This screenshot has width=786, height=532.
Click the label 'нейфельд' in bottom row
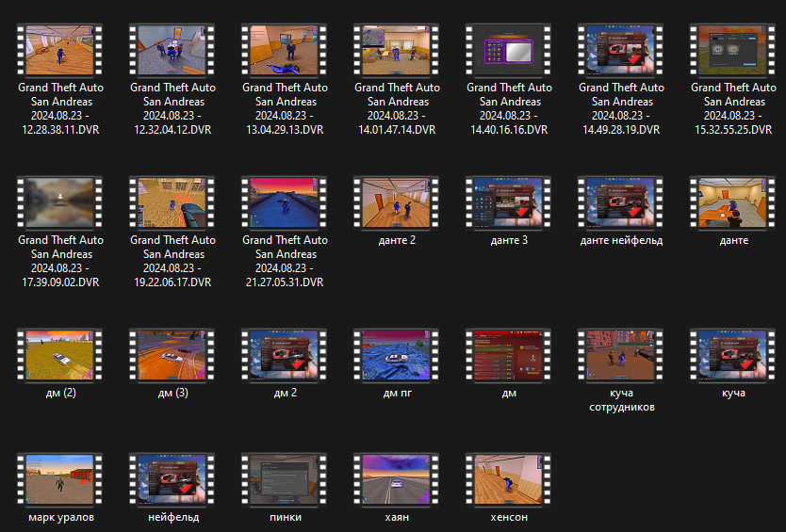[173, 518]
